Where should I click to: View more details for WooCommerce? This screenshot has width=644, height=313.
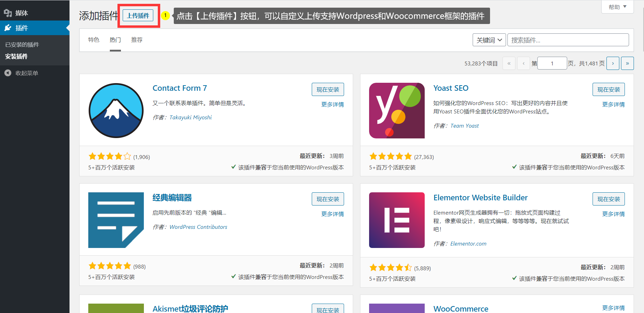click(x=613, y=308)
